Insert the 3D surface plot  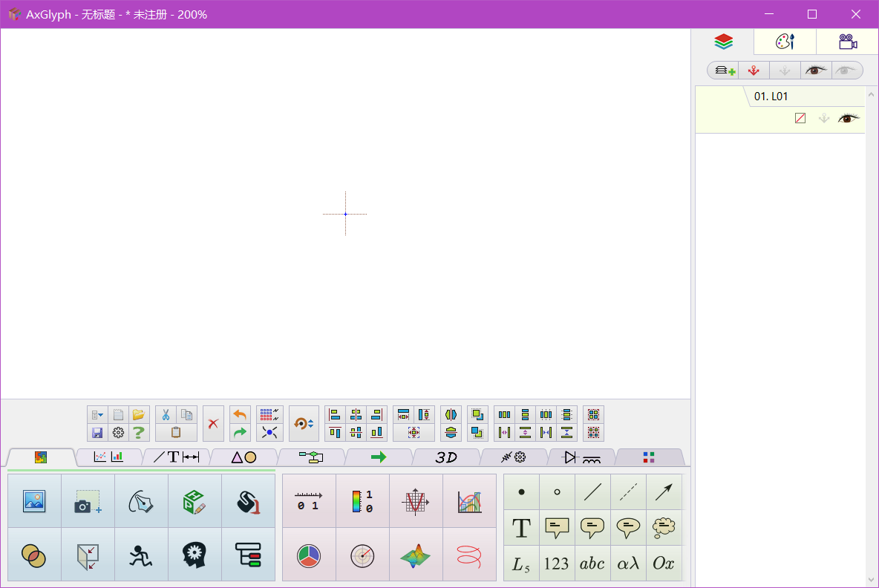click(x=416, y=555)
